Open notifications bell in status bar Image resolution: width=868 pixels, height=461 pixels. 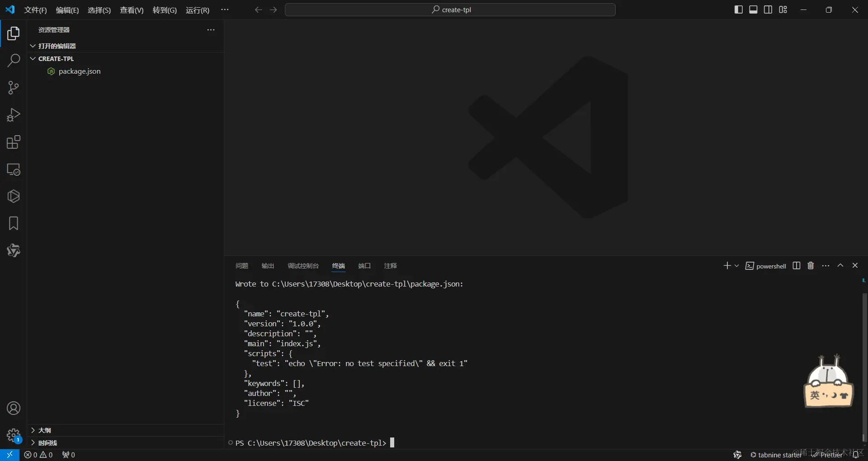855,455
